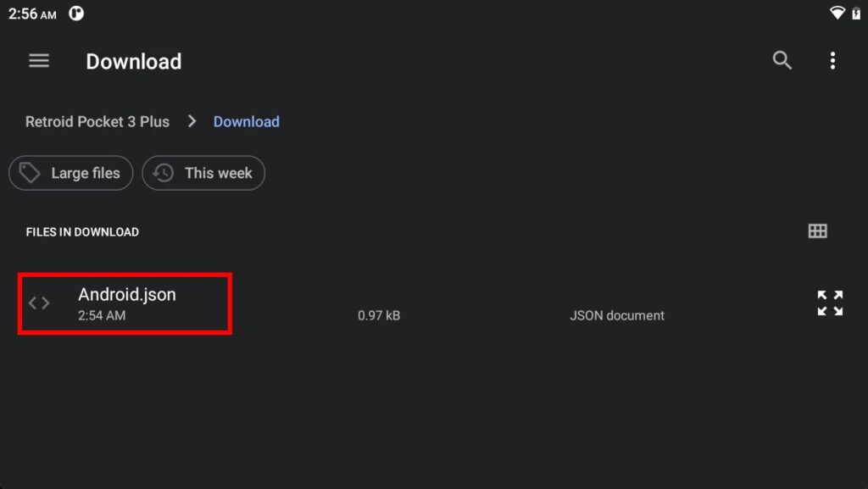Tap the Download page title
868x489 pixels.
click(x=134, y=61)
